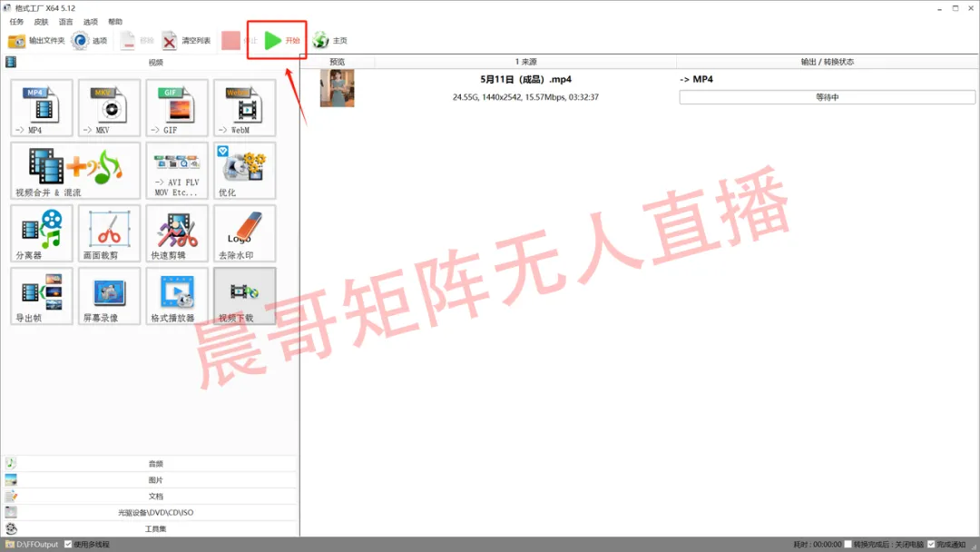This screenshot has height=552, width=980.
Task: Toggle the 使用多线程 multithreading checkbox
Action: pyautogui.click(x=68, y=545)
